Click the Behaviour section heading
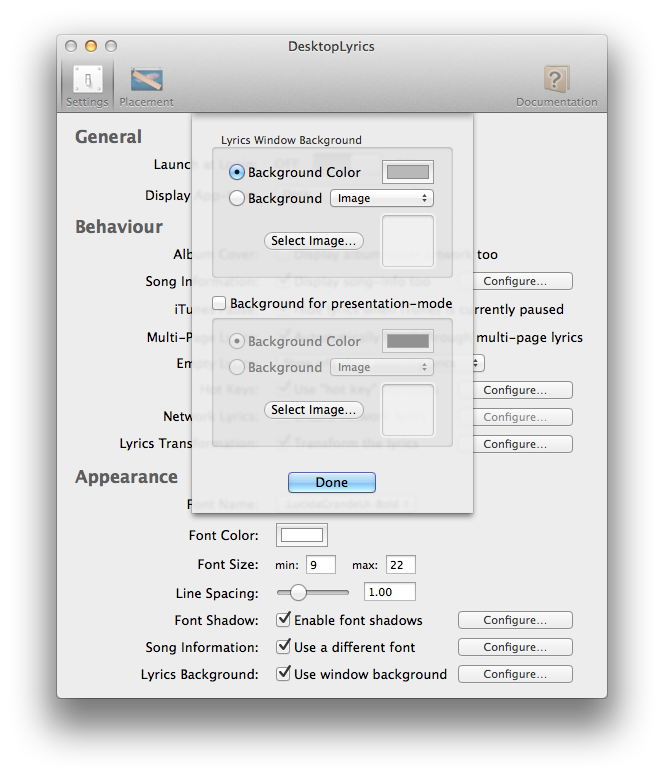 coord(119,226)
